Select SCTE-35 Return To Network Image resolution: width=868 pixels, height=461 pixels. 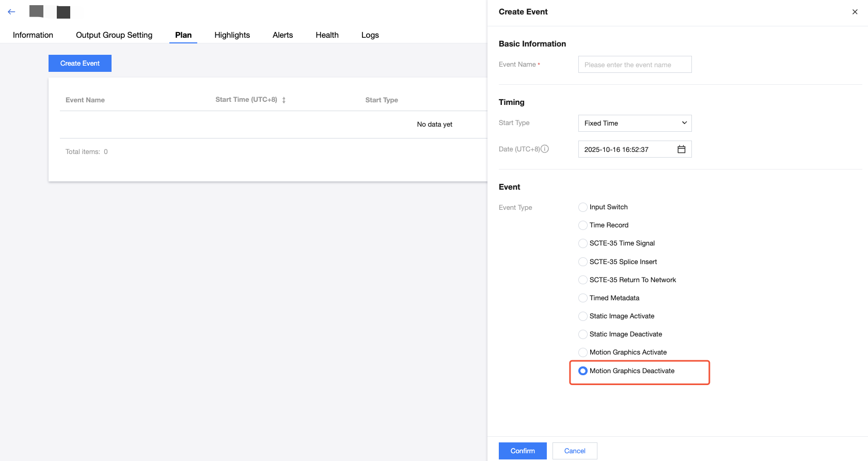click(x=583, y=280)
